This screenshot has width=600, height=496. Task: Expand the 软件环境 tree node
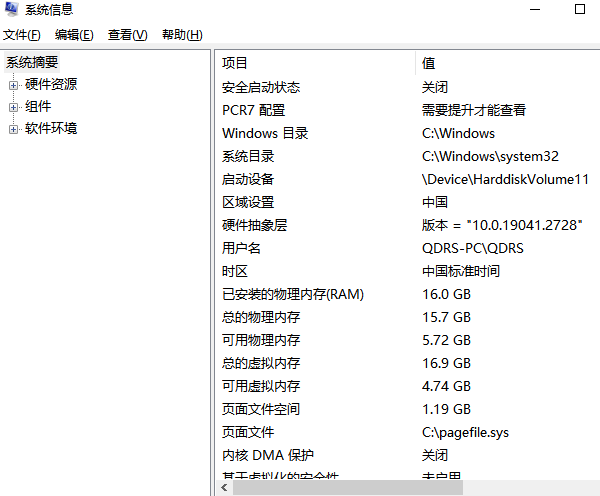13,130
